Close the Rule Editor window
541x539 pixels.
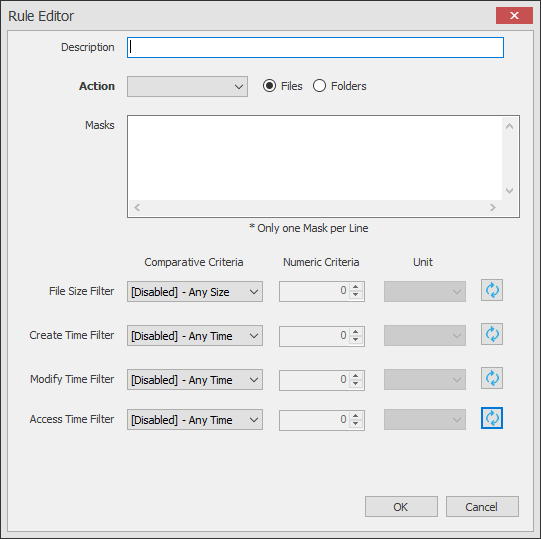[514, 16]
